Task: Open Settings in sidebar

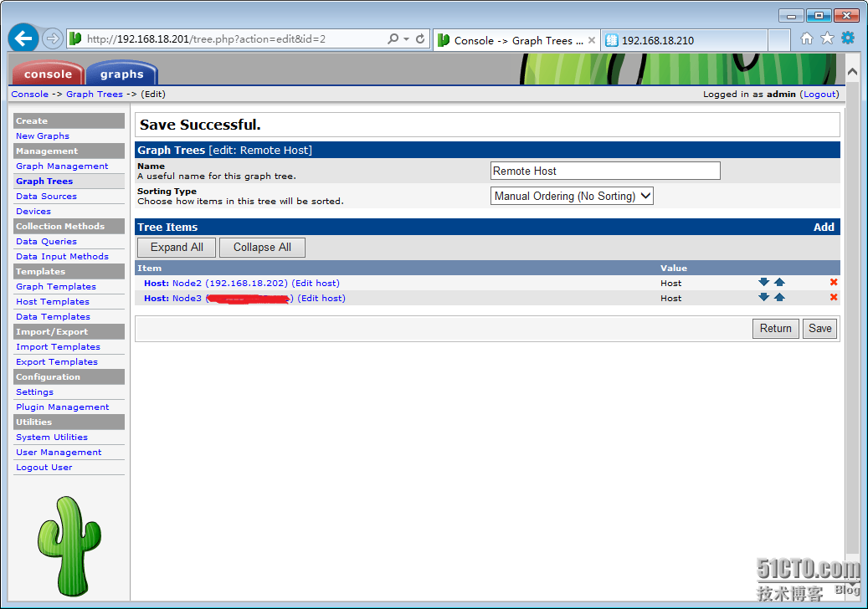Action: click(35, 391)
